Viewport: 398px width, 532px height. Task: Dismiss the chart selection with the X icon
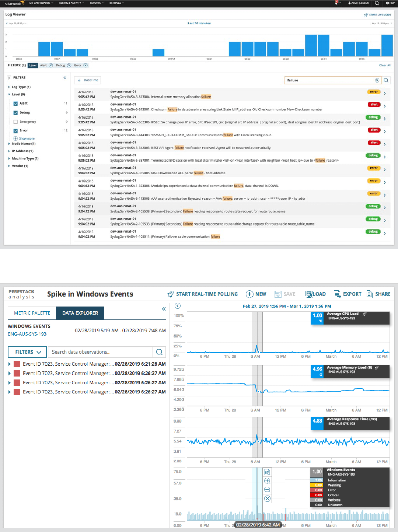click(x=268, y=498)
